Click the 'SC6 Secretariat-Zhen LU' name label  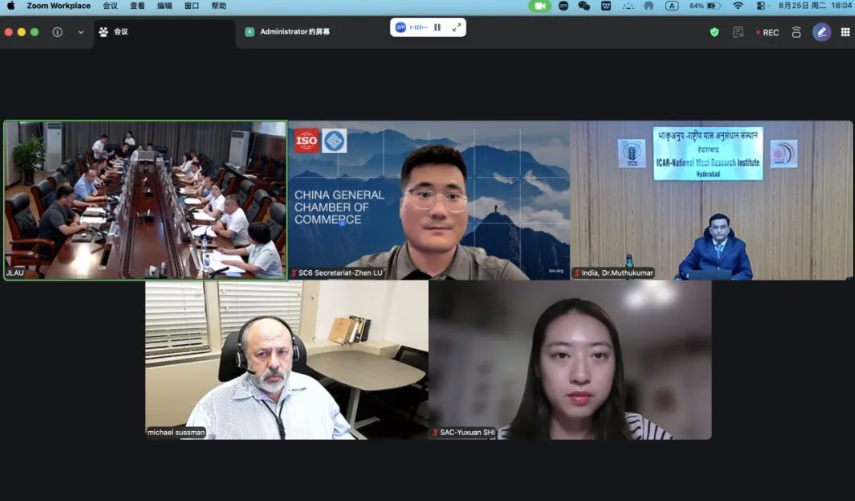[x=337, y=273]
